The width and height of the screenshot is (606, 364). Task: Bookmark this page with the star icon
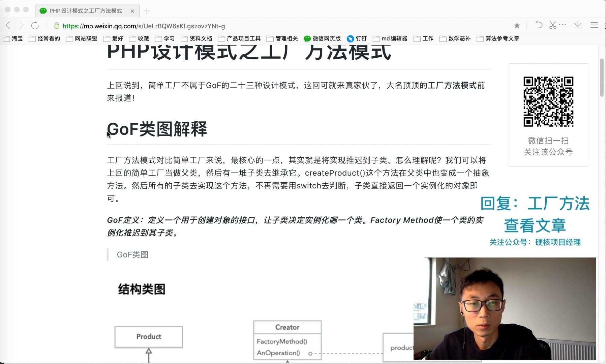[x=517, y=25]
